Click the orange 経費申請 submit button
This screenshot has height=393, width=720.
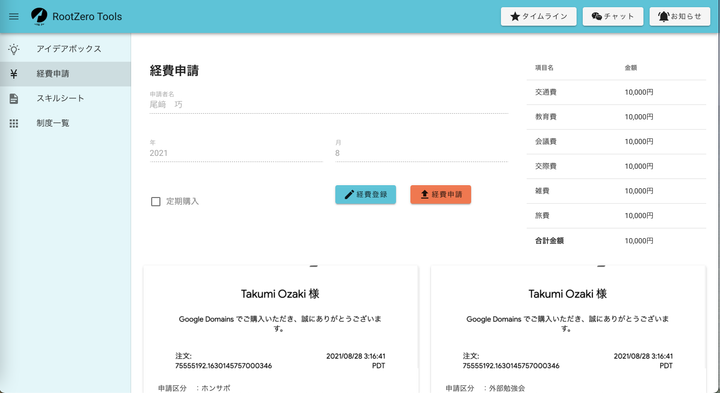pos(440,195)
